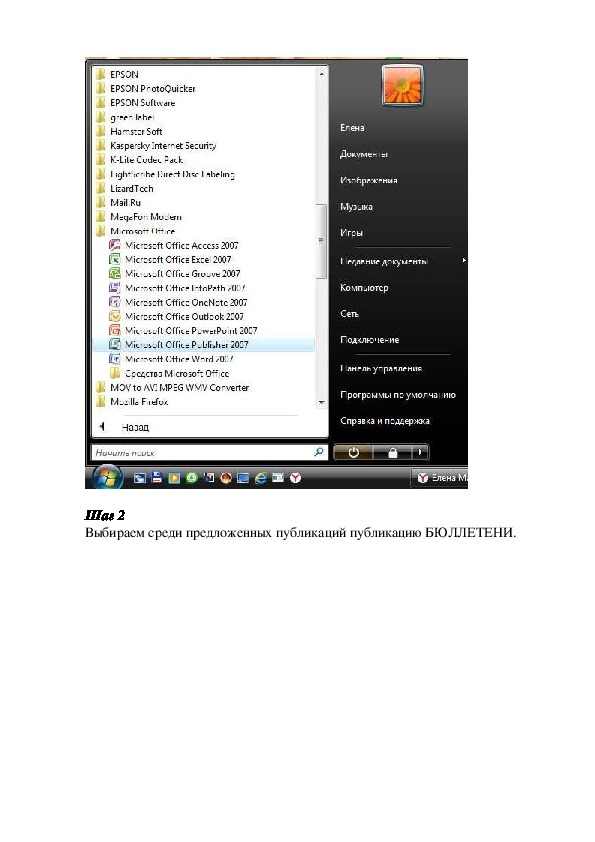Click the power button icon
This screenshot has height=842, width=595.
click(x=353, y=453)
